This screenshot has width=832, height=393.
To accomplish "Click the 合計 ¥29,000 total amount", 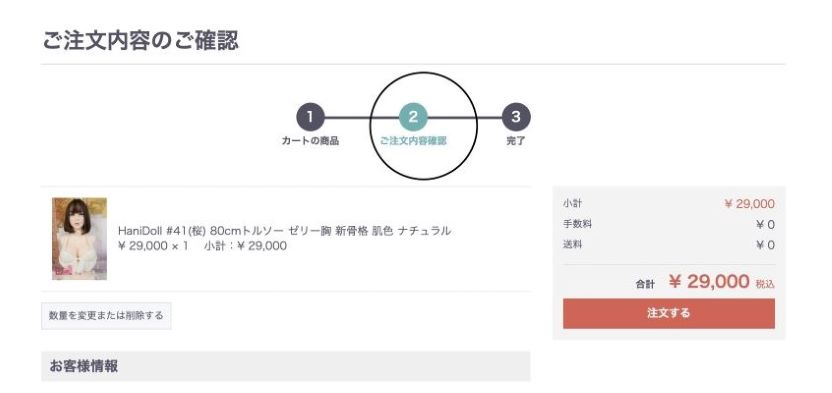I will [x=709, y=282].
